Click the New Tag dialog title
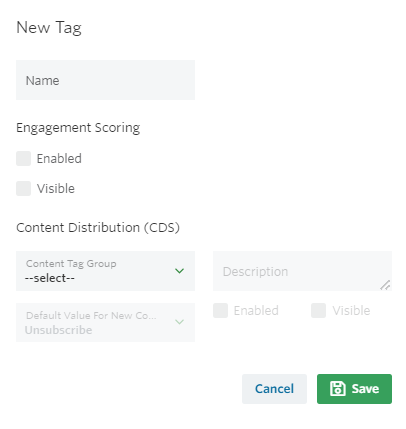This screenshot has width=406, height=429. 49,28
